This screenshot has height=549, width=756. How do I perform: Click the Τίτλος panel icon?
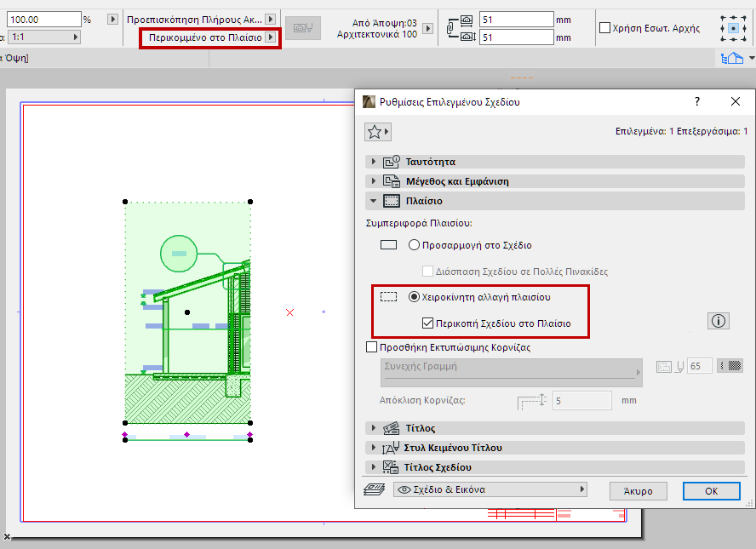[x=391, y=428]
